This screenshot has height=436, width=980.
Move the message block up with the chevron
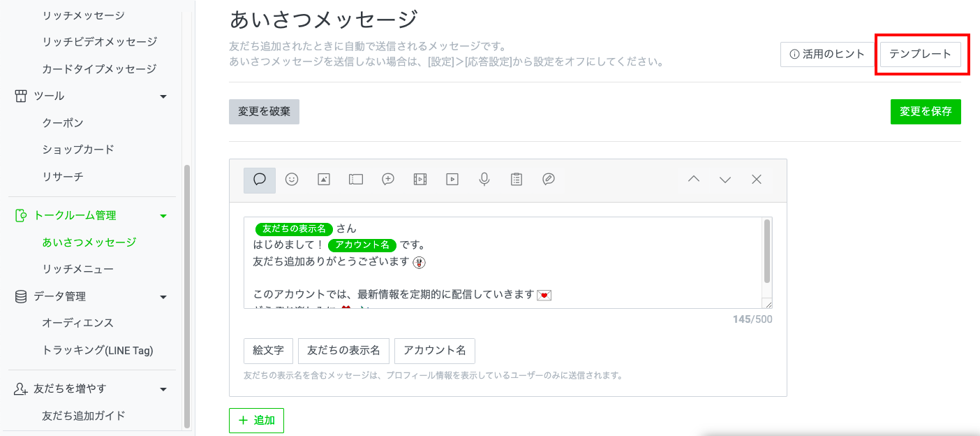(693, 180)
